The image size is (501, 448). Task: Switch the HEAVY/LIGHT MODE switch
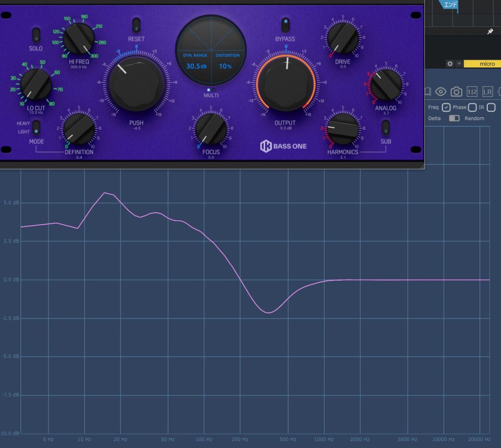(x=36, y=128)
